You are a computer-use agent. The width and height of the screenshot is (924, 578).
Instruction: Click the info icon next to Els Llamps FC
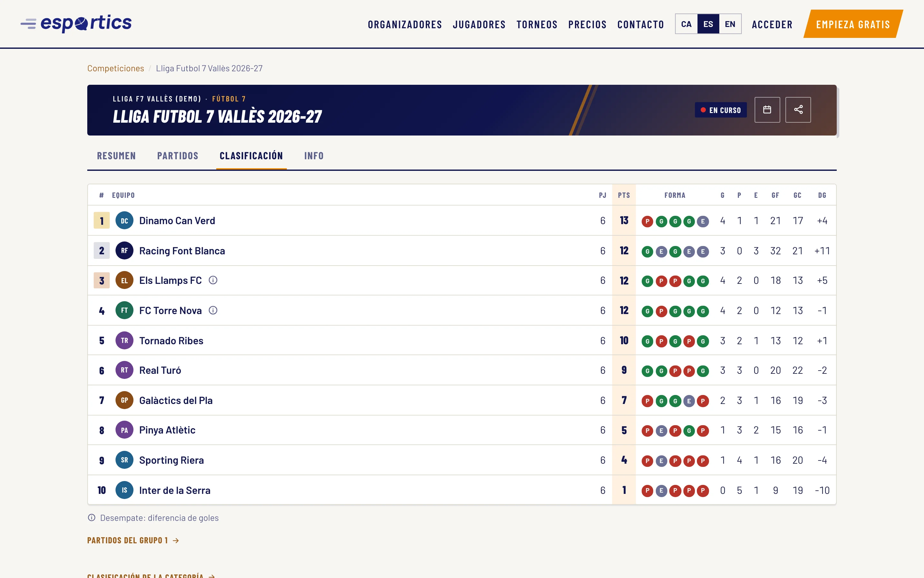pos(213,280)
